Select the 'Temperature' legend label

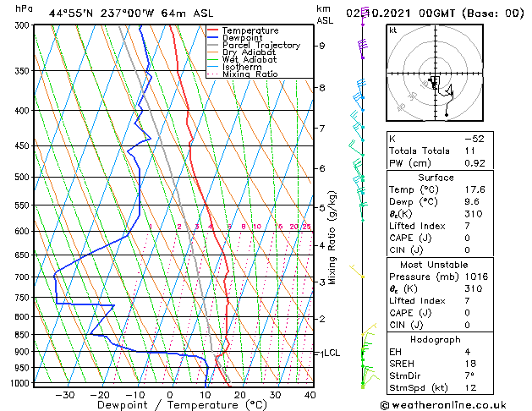click(x=250, y=30)
